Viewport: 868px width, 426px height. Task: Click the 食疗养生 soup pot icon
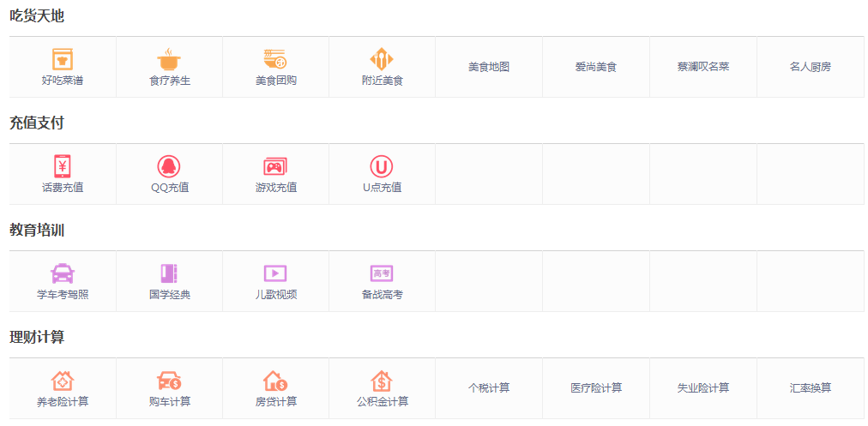(x=169, y=59)
